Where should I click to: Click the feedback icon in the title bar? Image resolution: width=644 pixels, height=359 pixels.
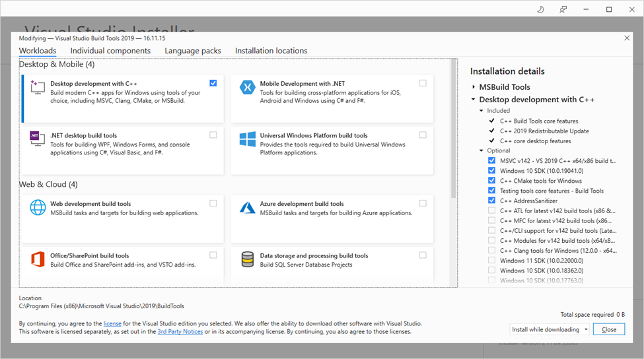pos(563,9)
